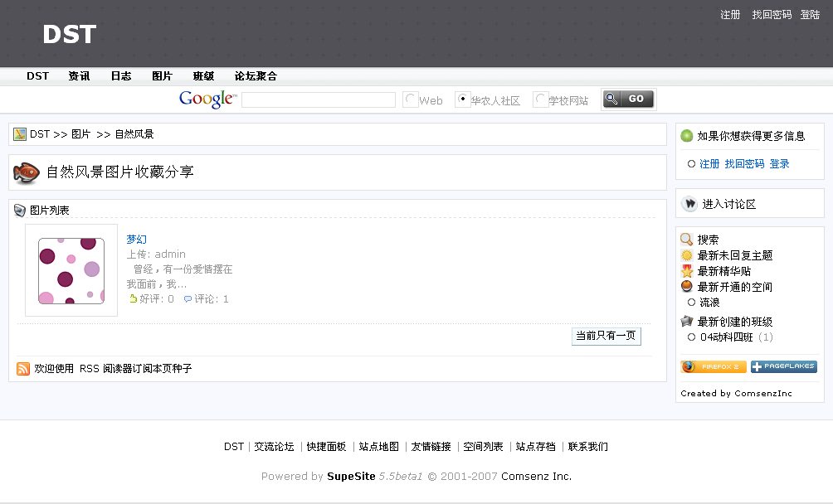Open 最新未回复主题 link

pyautogui.click(x=735, y=255)
